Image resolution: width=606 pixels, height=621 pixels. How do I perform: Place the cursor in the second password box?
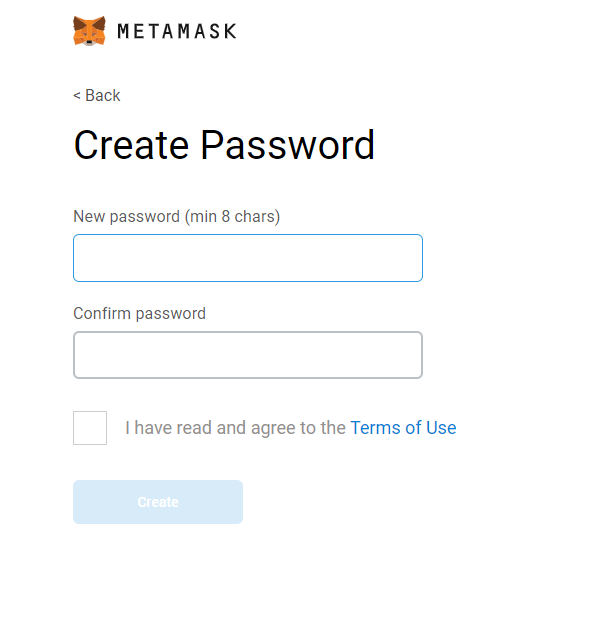coord(248,355)
